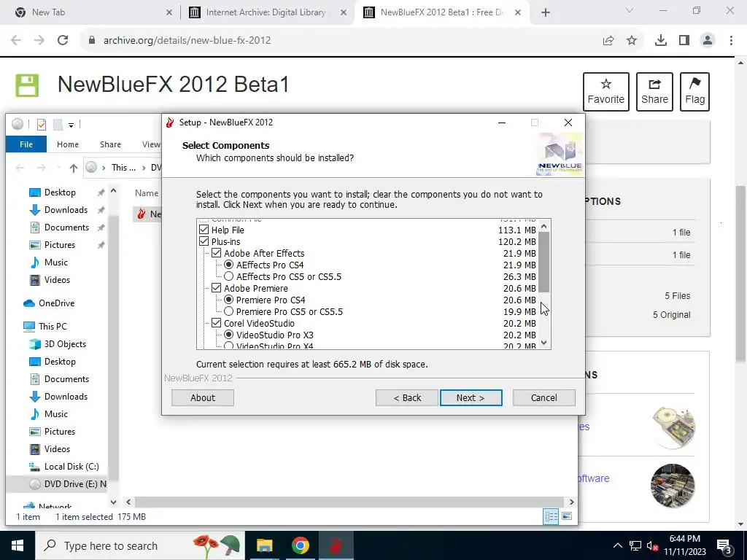Bookmark this page with the star icon

[632, 41]
